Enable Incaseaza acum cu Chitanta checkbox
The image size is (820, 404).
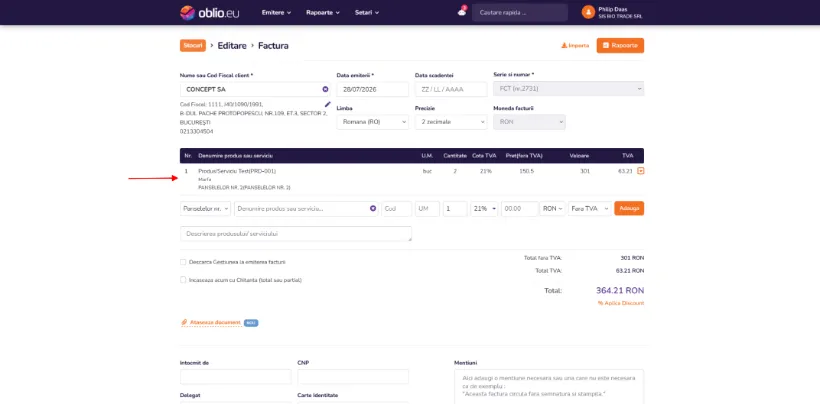(x=183, y=280)
